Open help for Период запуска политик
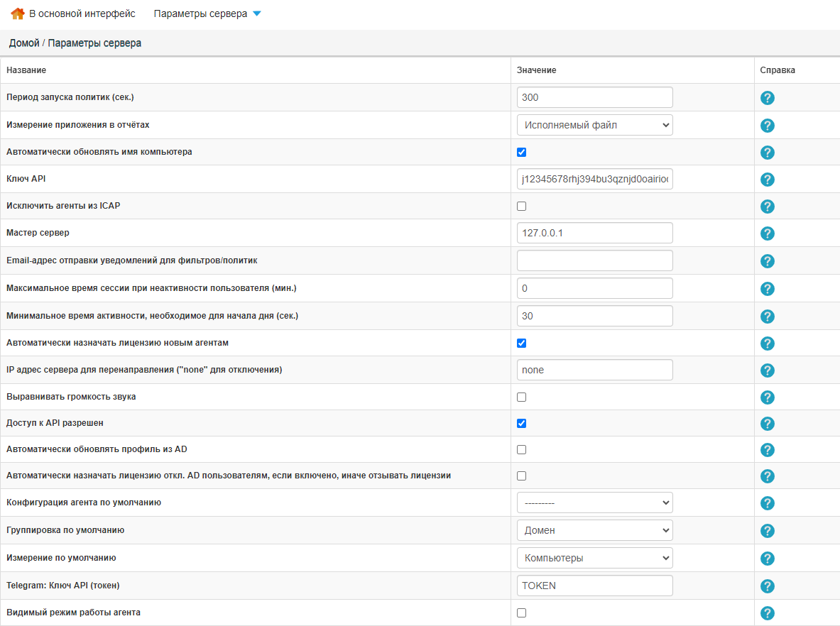The image size is (840, 626). pos(767,97)
